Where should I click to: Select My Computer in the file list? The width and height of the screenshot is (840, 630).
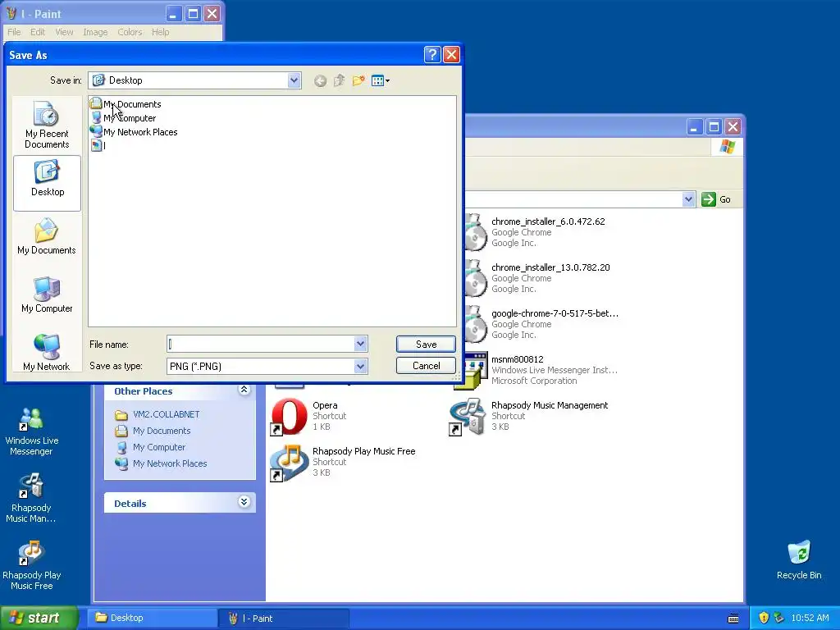[x=124, y=118]
